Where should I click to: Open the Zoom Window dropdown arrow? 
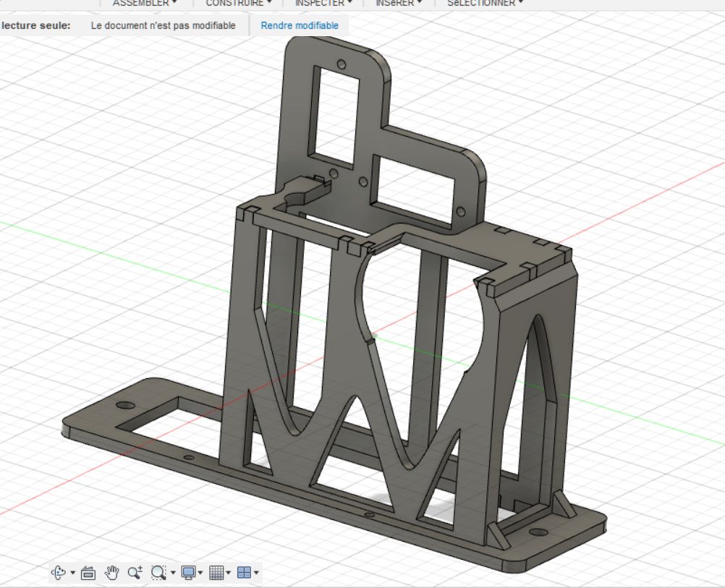[173, 573]
